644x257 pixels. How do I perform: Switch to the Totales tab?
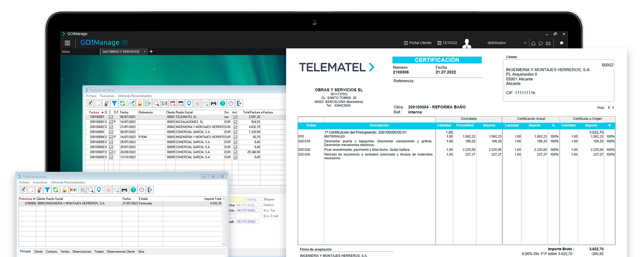[99, 252]
